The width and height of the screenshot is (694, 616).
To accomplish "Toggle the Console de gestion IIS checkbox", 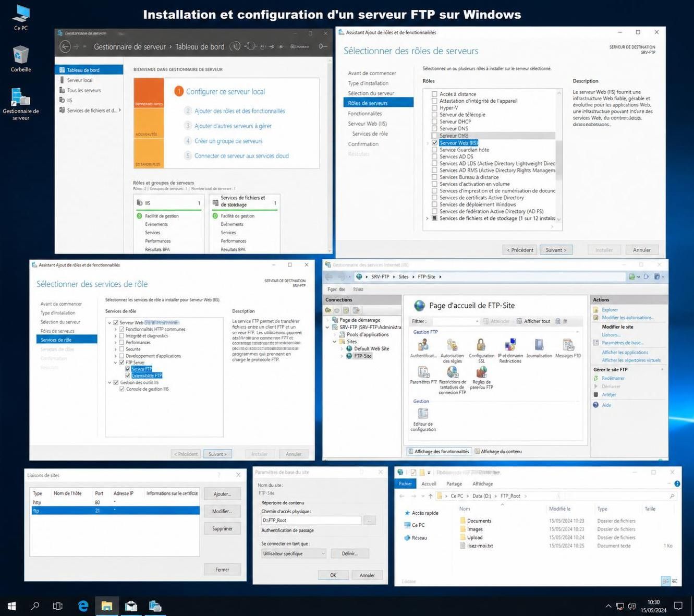I will (121, 389).
